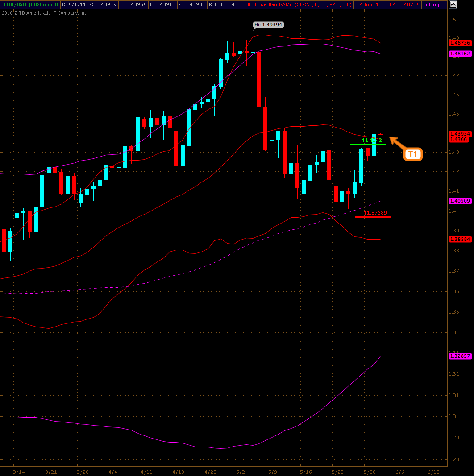Click the truncated purple Bolling... study label
474x476 pixels.
tap(433, 4)
